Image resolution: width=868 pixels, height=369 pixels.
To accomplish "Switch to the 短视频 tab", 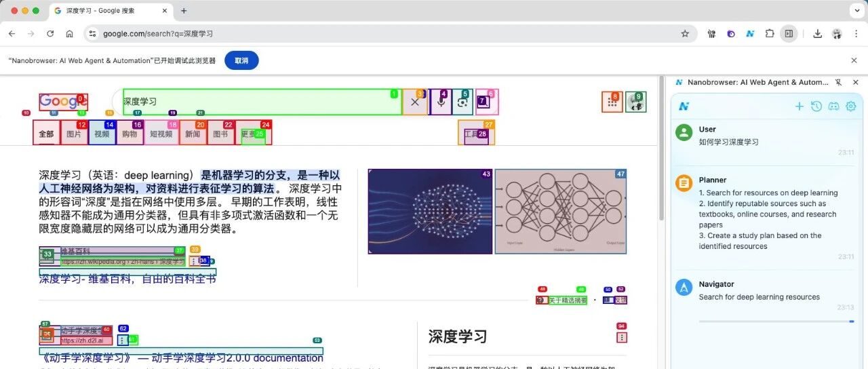I will (161, 134).
